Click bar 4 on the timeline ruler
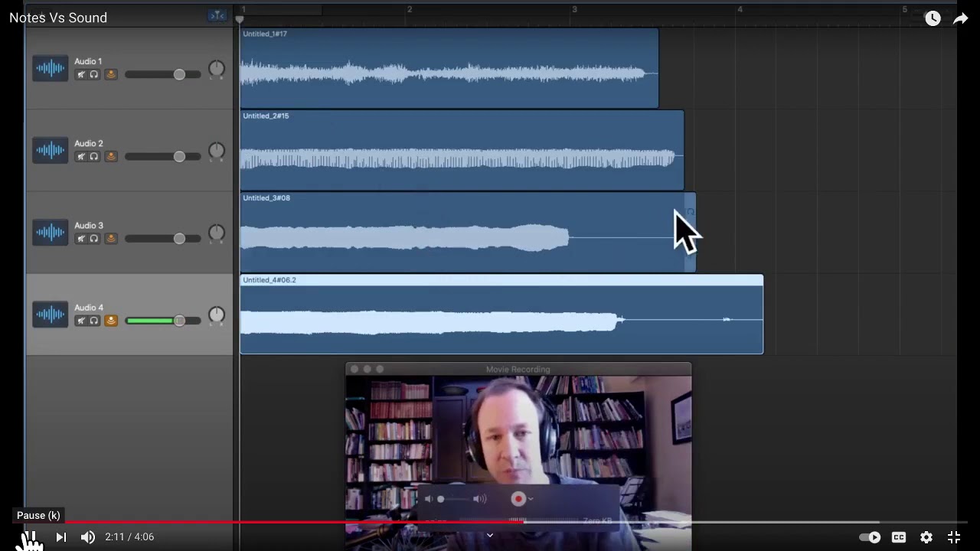Screen dimensions: 980x551 (x=740, y=9)
